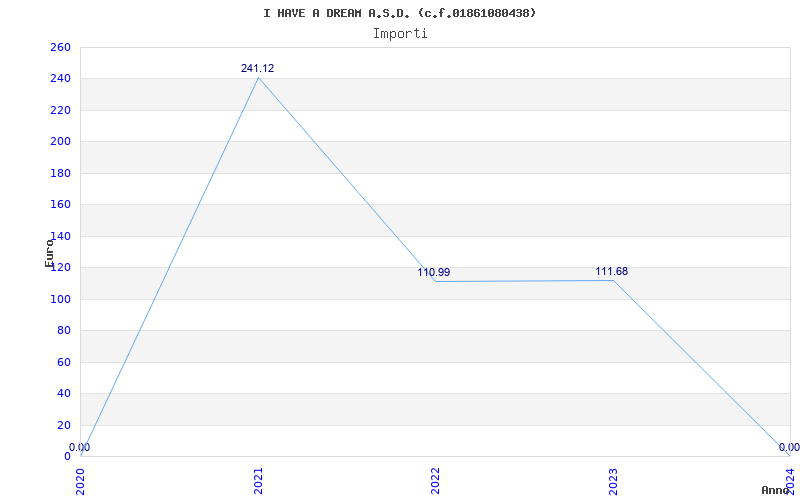Click the Euro y-axis title
800x500 pixels.
49,253
